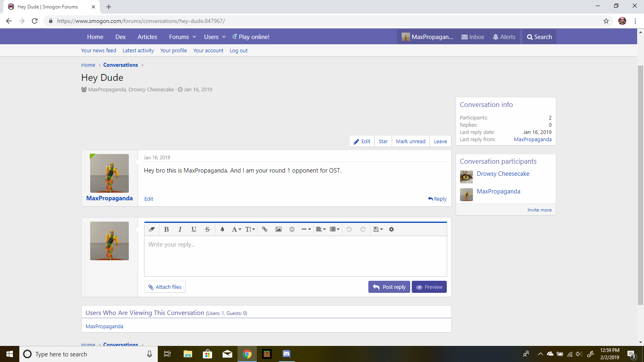
Task: Toggle bold formatting in the reply editor
Action: point(166,229)
